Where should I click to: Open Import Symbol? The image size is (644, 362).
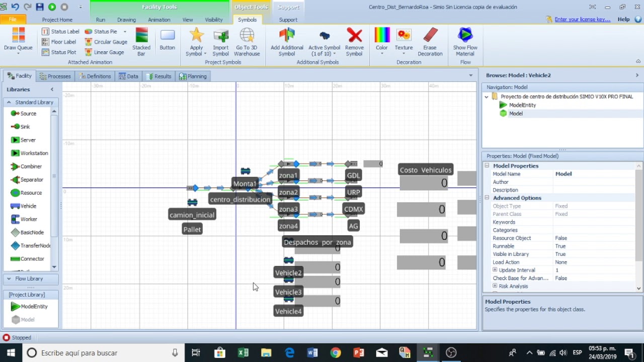(220, 42)
